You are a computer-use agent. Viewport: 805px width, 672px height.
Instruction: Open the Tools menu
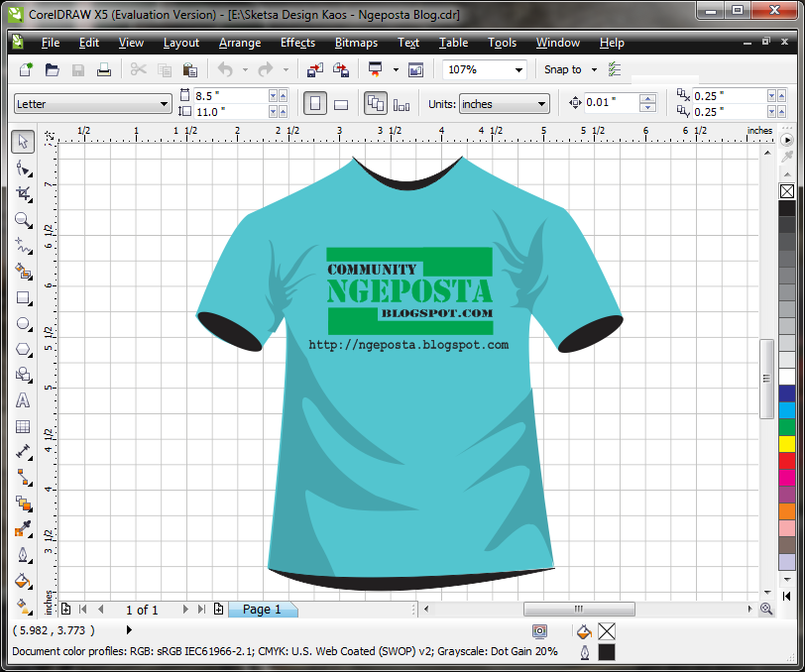point(502,43)
